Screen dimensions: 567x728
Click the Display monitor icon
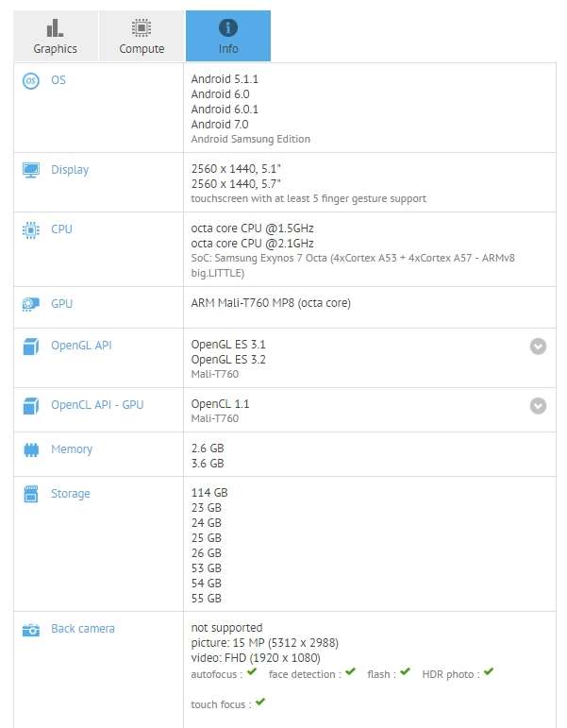coord(30,170)
